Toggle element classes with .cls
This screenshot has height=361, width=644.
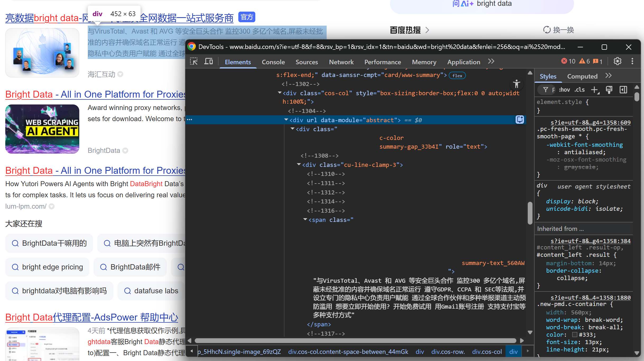click(580, 90)
